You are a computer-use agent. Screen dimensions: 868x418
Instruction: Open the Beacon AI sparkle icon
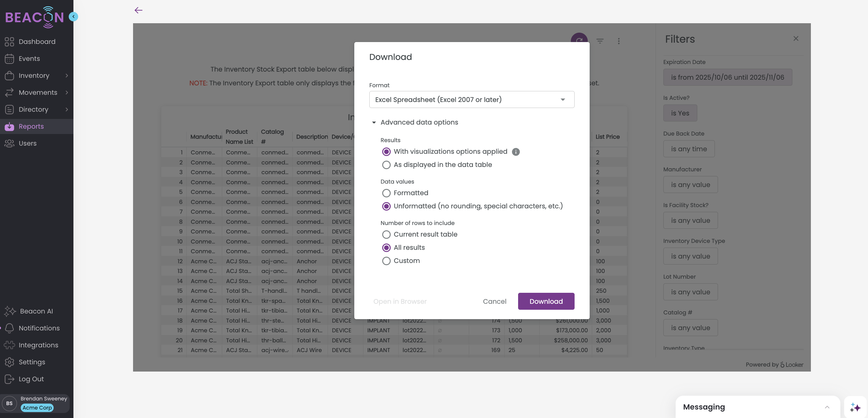[x=10, y=311]
